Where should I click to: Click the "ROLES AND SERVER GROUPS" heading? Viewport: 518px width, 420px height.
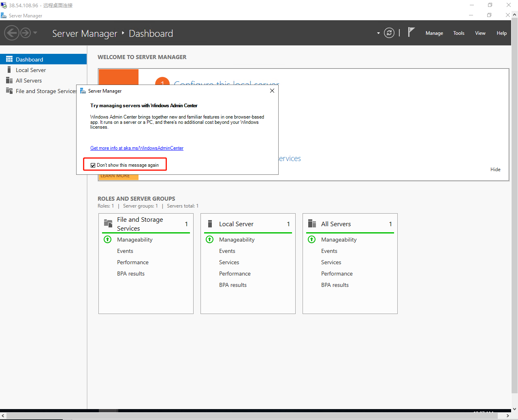coord(136,199)
